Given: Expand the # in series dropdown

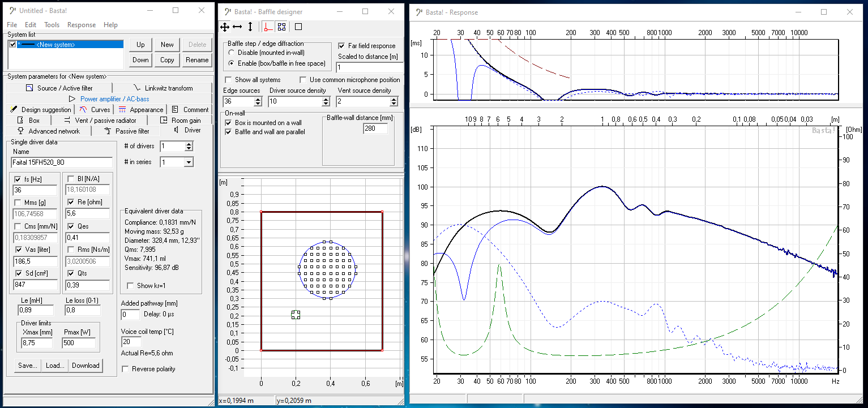Looking at the screenshot, I should pyautogui.click(x=189, y=162).
